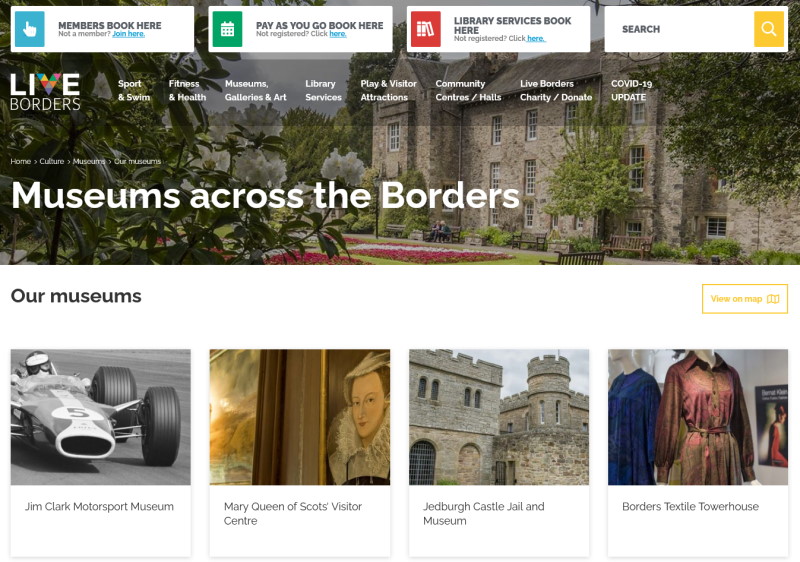
Task: Open the Fitness & Health menu
Action: pyautogui.click(x=187, y=90)
